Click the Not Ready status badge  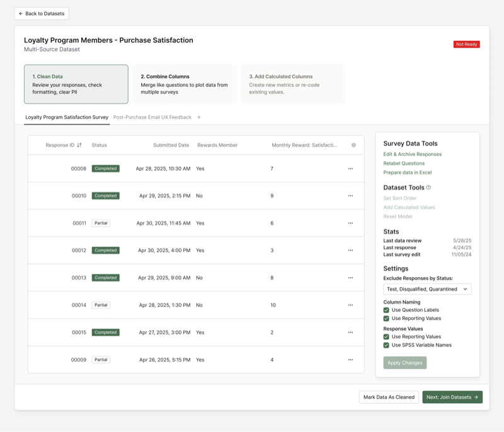click(x=466, y=44)
